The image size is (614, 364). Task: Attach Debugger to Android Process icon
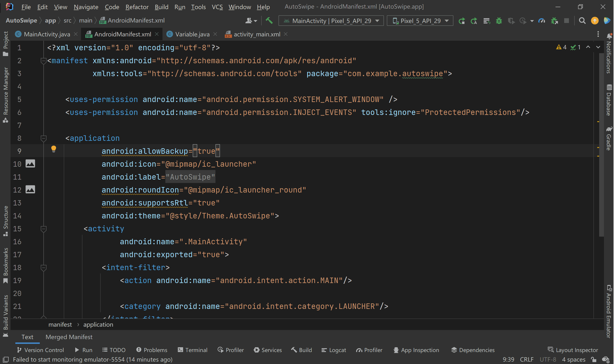[554, 21]
